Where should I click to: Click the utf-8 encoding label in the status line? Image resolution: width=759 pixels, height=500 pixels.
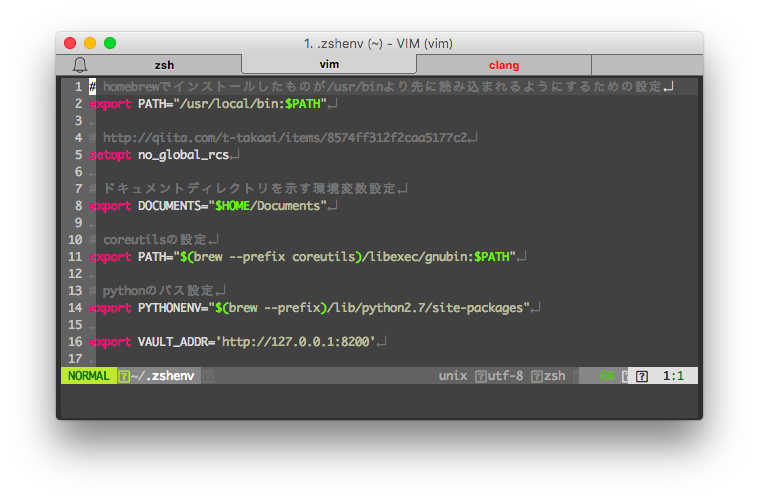click(x=505, y=376)
